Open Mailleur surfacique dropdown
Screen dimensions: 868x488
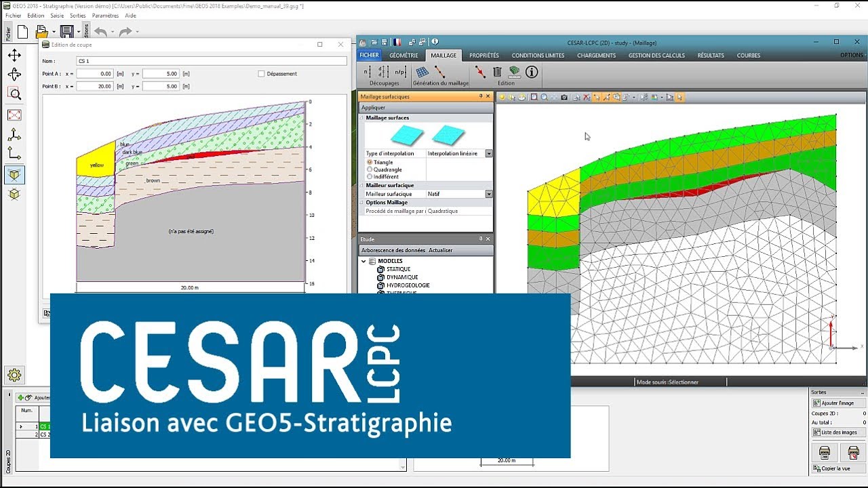pos(489,194)
